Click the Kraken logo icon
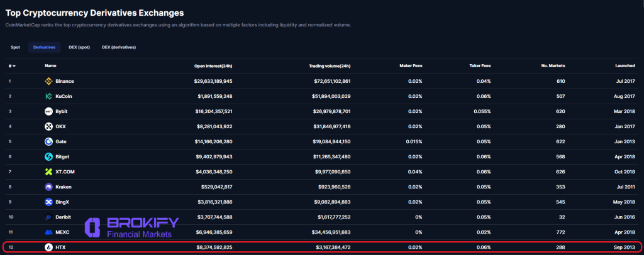 pyautogui.click(x=48, y=187)
